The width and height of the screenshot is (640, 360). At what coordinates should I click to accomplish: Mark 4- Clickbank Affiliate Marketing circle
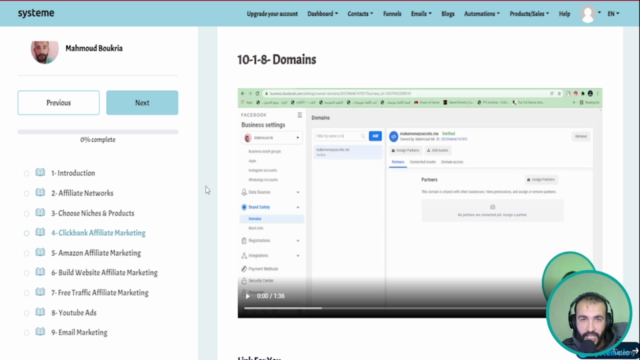point(27,233)
